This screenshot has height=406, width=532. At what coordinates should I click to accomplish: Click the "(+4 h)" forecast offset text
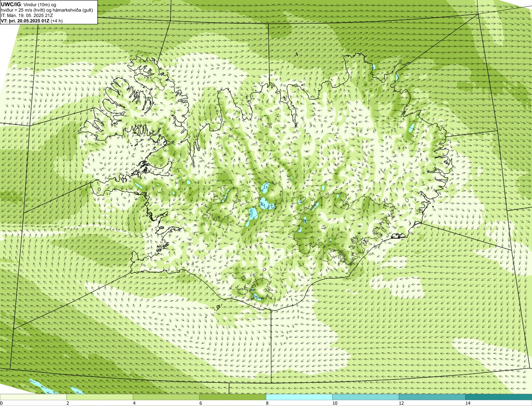(x=57, y=20)
